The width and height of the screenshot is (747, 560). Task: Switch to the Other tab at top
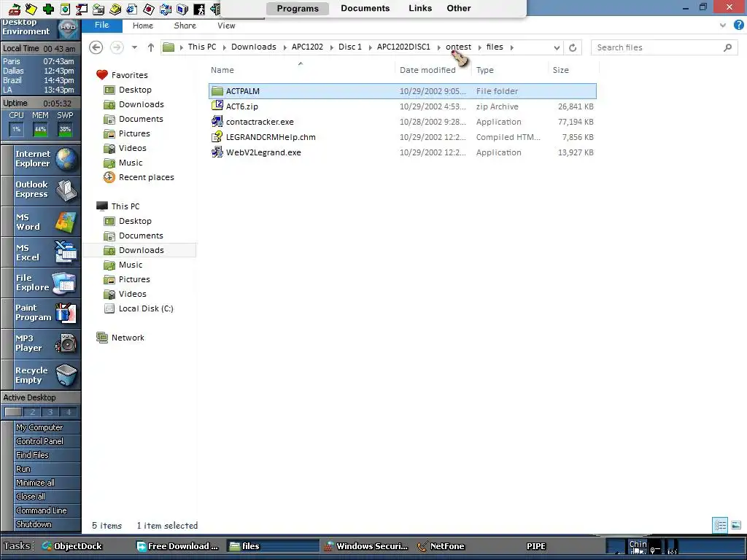(x=459, y=8)
